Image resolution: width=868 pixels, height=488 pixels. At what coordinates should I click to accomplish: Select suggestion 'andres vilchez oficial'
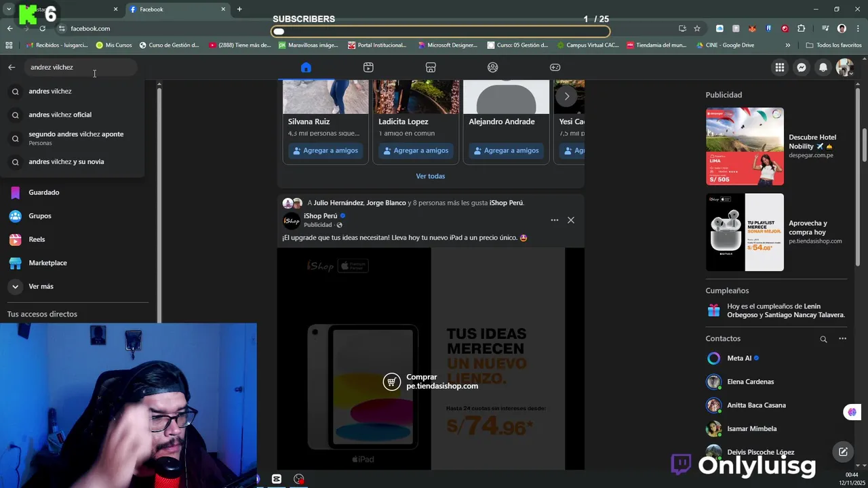73,115
